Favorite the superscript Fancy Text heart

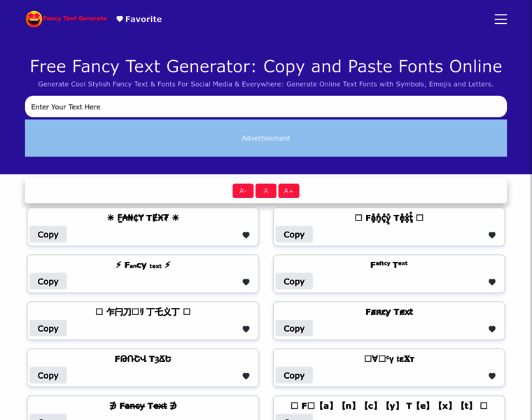pos(492,281)
